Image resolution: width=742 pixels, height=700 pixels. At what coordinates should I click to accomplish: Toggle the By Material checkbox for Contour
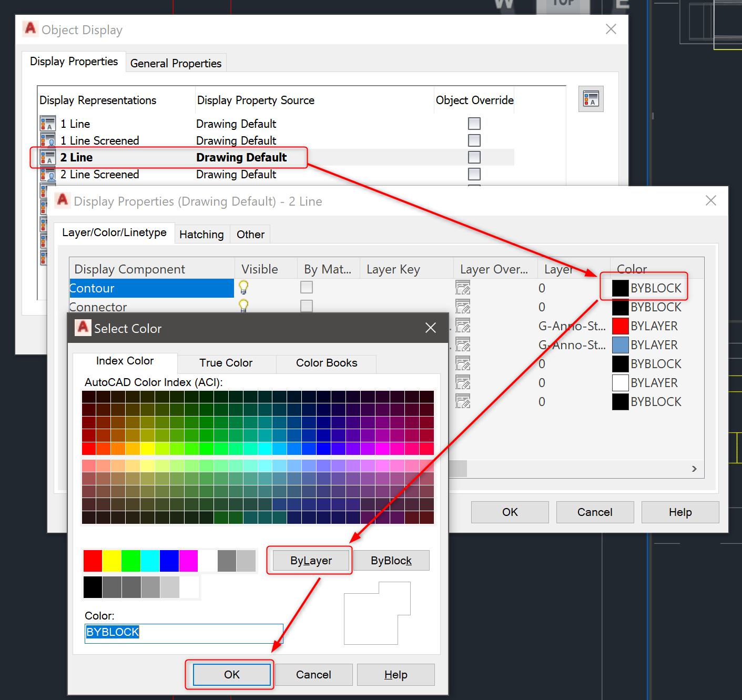point(306,287)
